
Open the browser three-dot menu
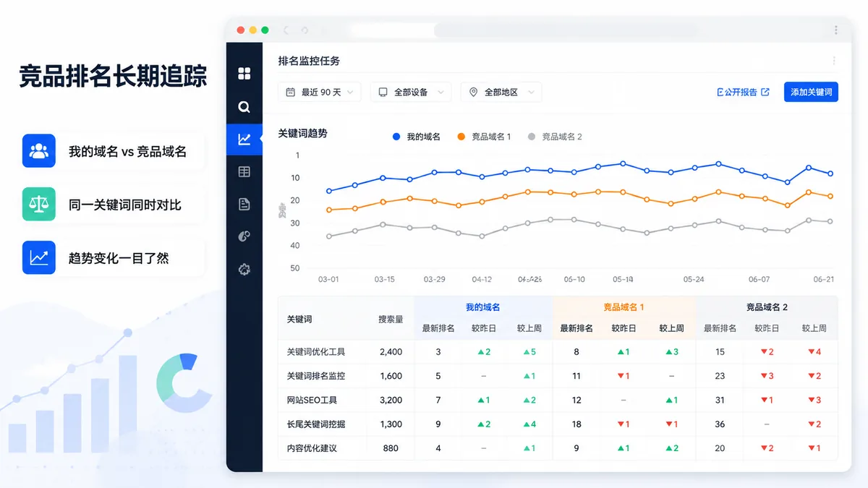836,30
